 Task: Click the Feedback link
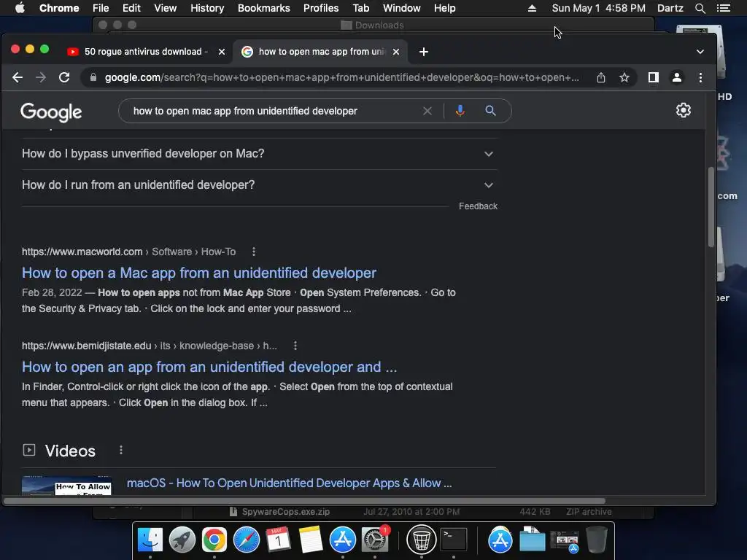point(478,206)
